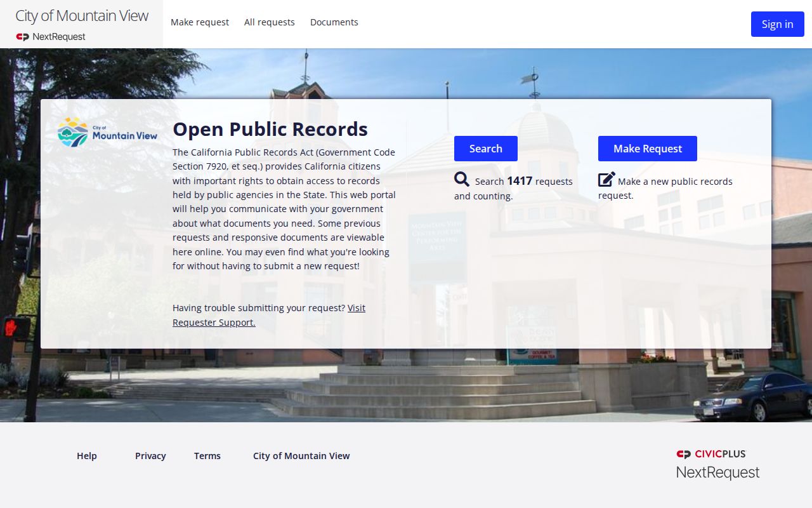Click the CivicPlus logo in the footer
The image size is (812, 508).
tap(711, 454)
